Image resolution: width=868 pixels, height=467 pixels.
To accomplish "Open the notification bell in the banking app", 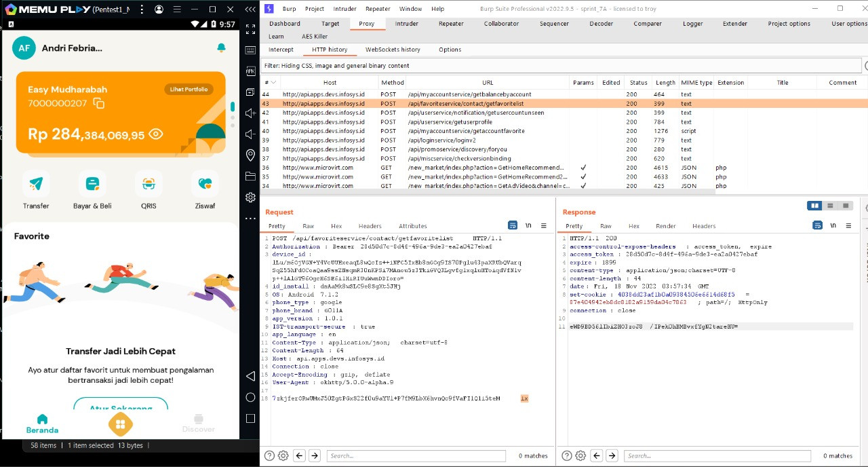I will point(221,48).
